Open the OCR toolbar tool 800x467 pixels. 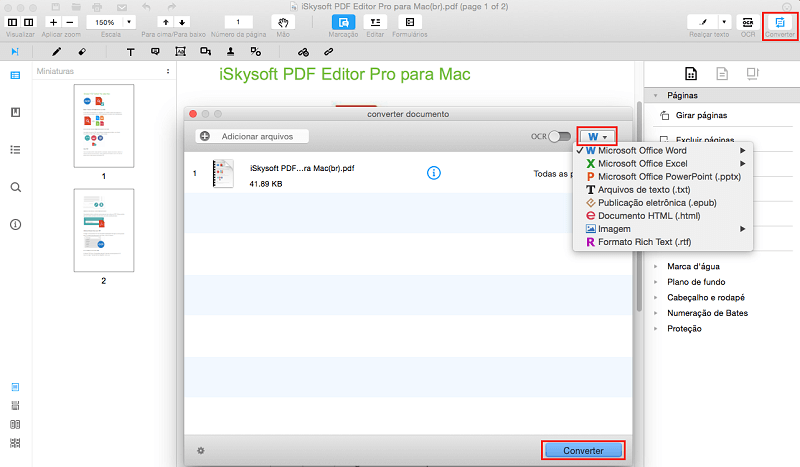[x=747, y=22]
